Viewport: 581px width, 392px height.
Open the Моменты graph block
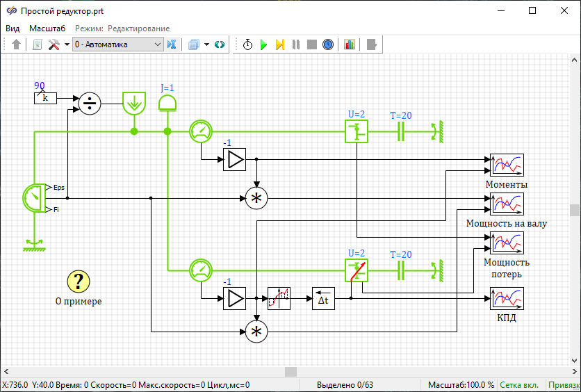507,165
